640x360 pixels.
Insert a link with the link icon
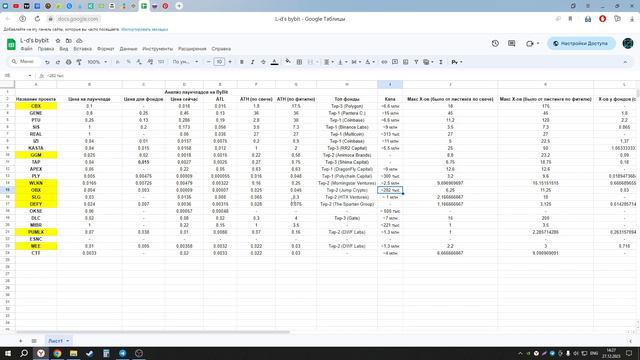coord(384,62)
